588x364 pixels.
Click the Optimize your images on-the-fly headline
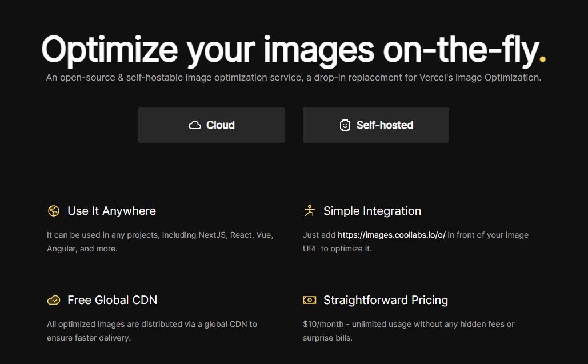tap(294, 50)
